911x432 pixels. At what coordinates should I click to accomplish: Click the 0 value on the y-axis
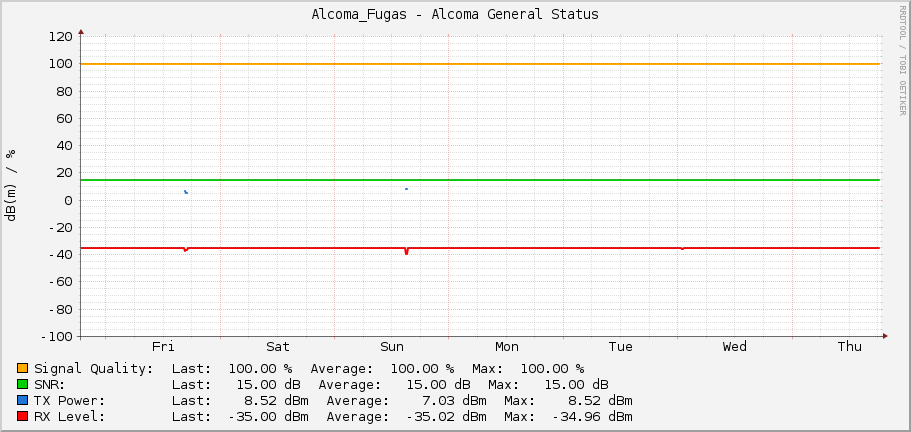click(x=69, y=200)
